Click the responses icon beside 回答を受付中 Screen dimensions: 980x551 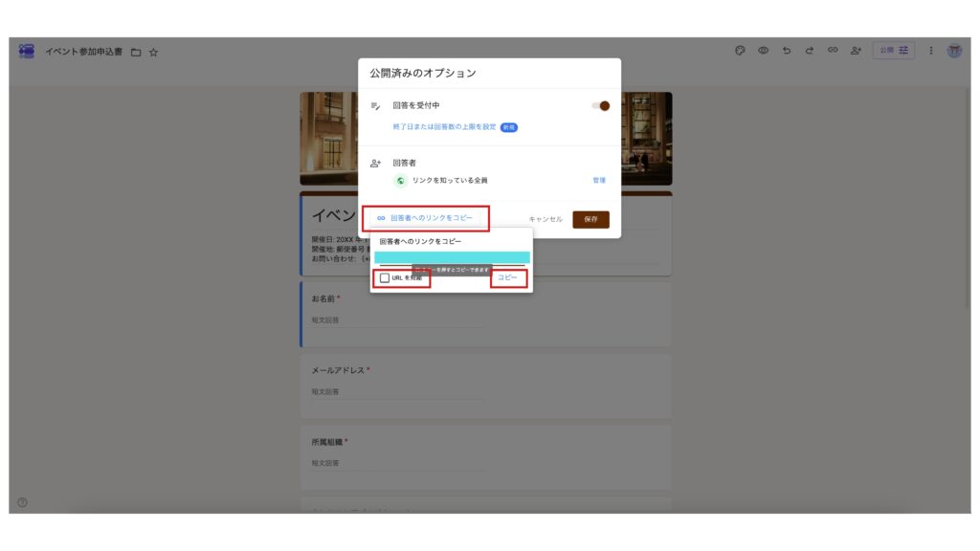click(375, 105)
